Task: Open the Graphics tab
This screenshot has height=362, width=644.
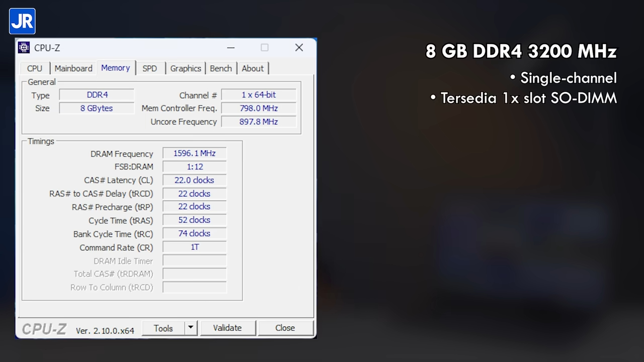Action: [x=185, y=68]
